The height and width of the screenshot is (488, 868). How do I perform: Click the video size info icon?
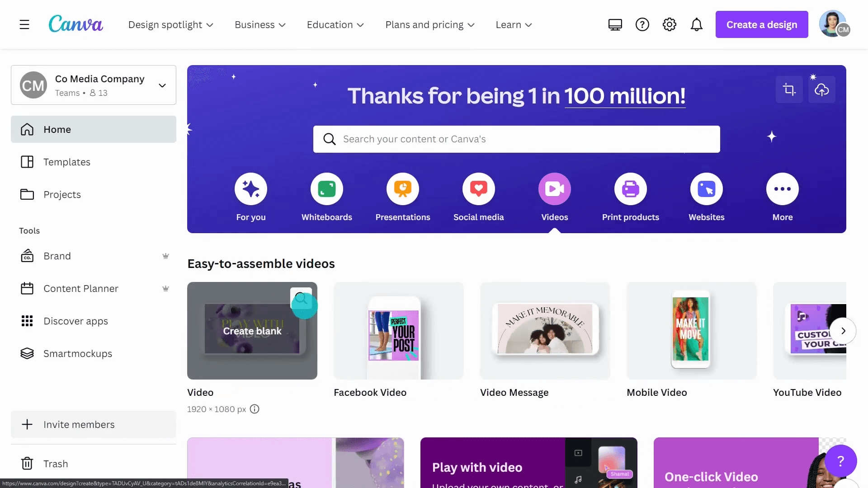coord(255,409)
